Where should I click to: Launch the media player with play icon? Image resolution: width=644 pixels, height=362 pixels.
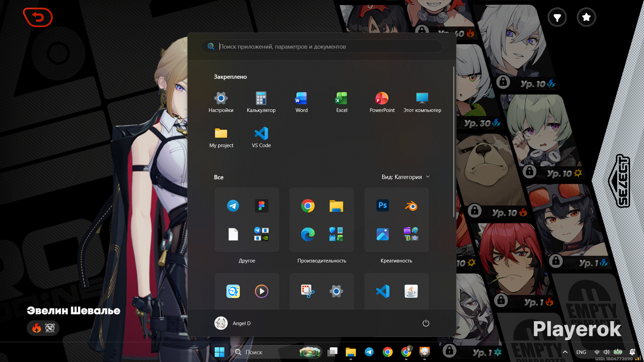(261, 291)
